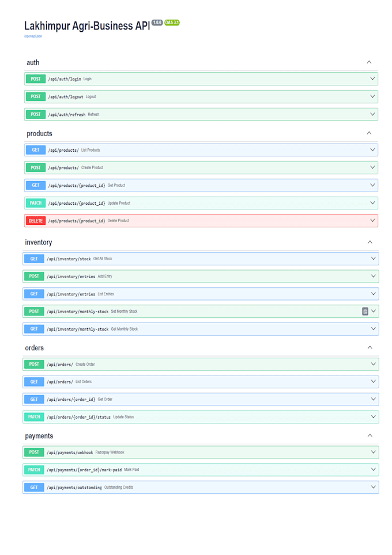Click the DELETE badge for Delete Product
Image resolution: width=392 pixels, height=555 pixels.
tap(36, 221)
